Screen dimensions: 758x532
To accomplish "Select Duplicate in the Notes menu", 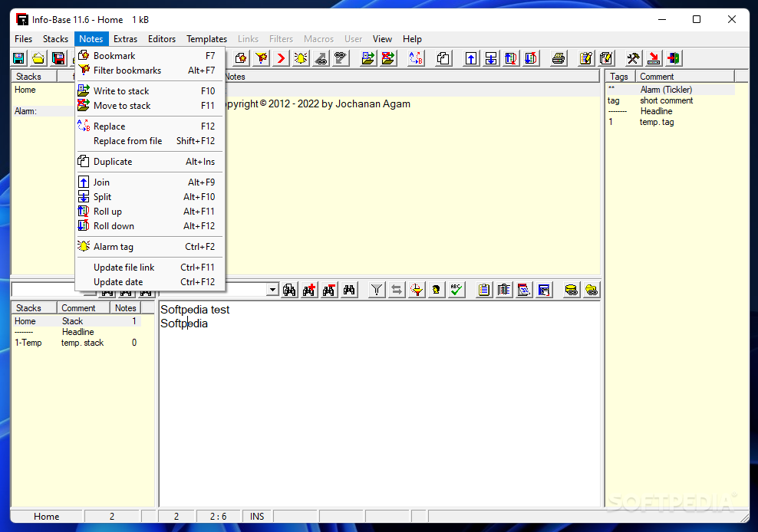I will click(x=150, y=162).
